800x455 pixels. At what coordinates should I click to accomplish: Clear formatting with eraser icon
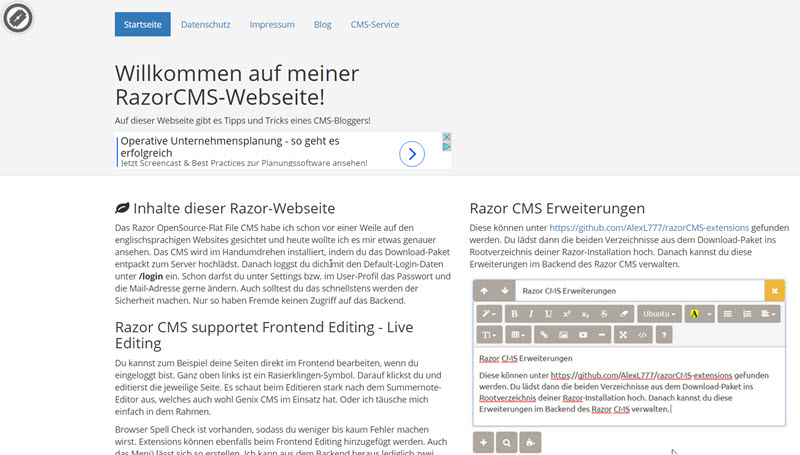pos(623,314)
